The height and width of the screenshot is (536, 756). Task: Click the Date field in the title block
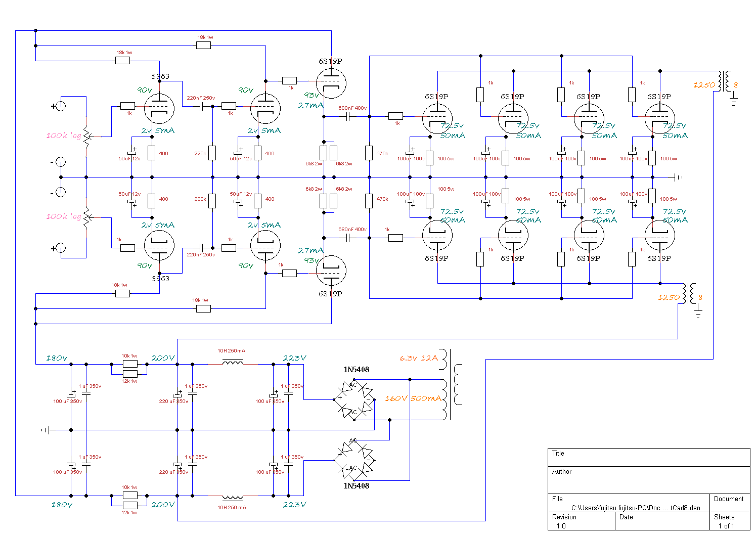pyautogui.click(x=662, y=521)
